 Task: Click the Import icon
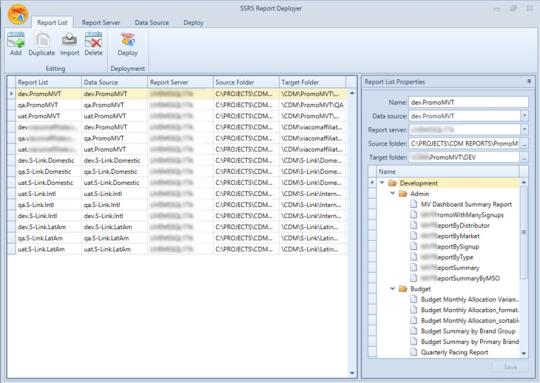point(69,40)
